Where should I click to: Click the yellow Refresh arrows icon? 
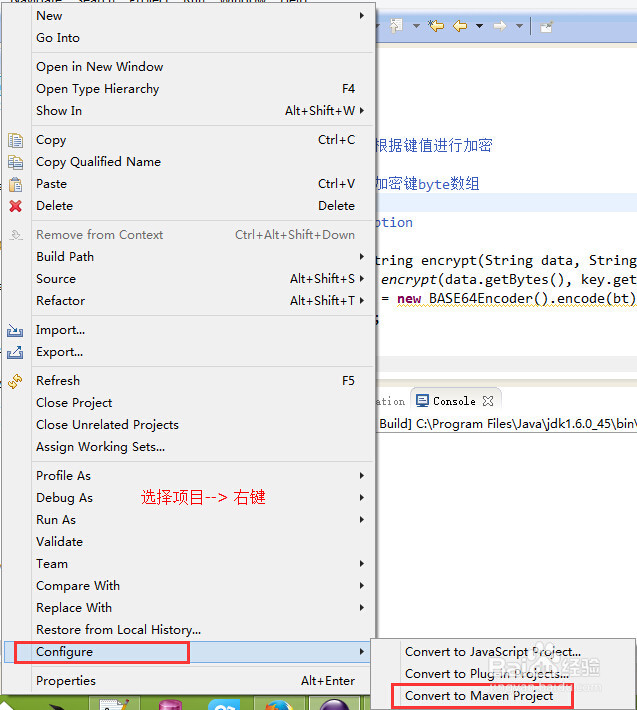click(x=15, y=381)
